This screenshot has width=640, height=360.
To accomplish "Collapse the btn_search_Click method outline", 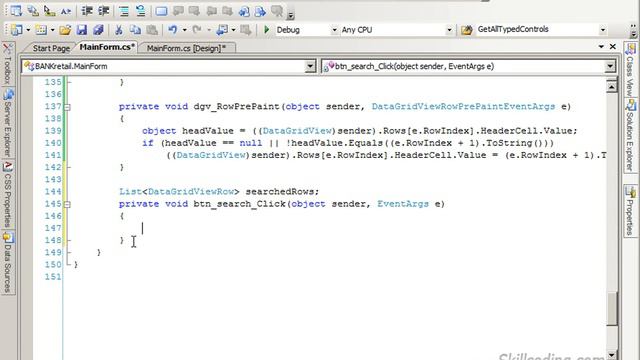I will (x=67, y=204).
